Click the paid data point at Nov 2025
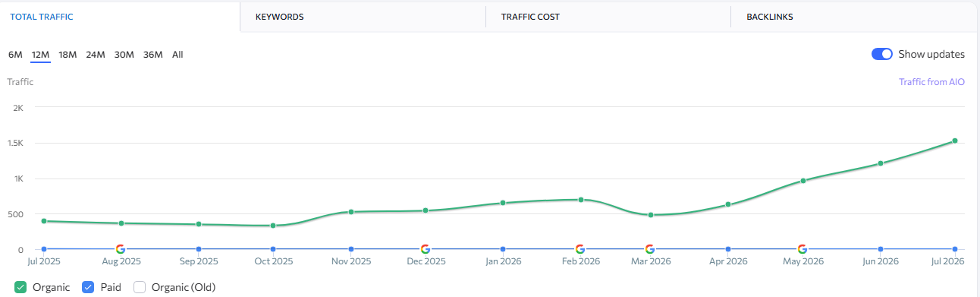This screenshot has width=980, height=297. tap(351, 249)
